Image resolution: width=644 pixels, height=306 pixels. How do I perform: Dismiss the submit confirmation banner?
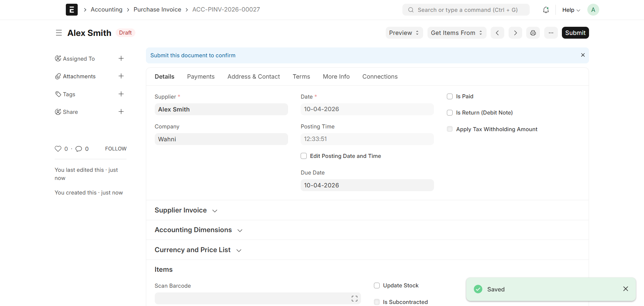583,55
